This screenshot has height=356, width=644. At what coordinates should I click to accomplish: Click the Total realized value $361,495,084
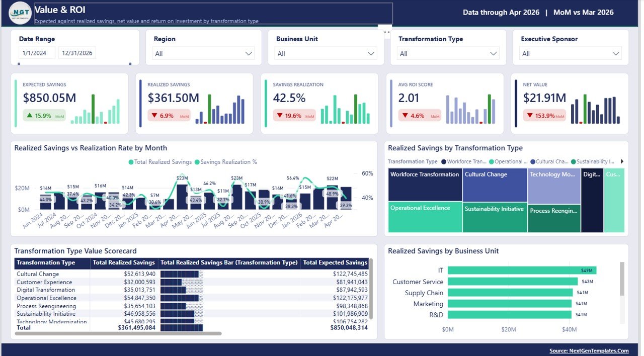[x=137, y=327]
